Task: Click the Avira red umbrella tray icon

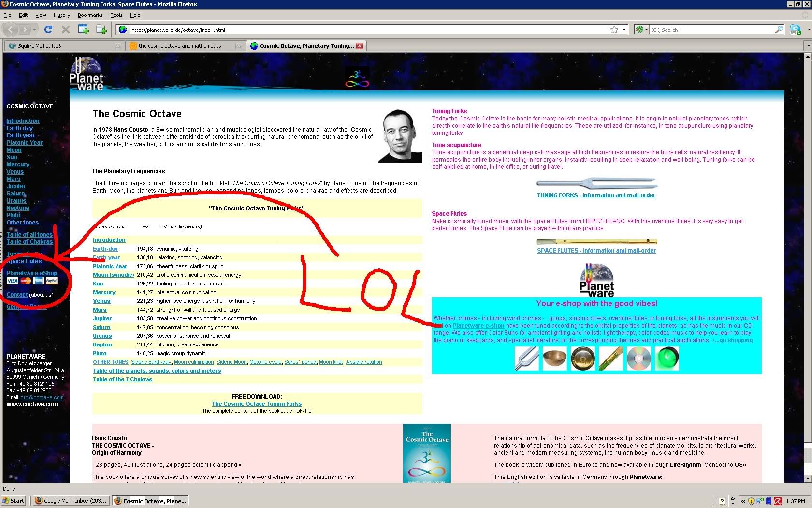Action: [x=778, y=501]
